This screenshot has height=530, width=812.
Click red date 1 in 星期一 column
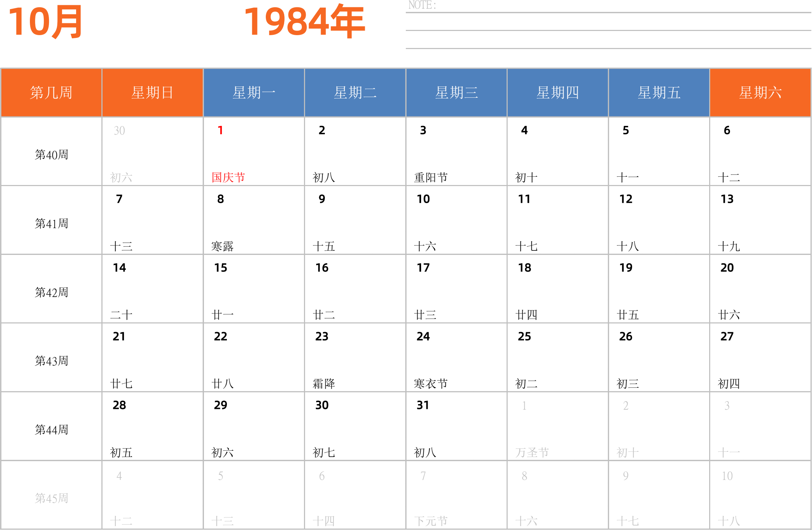pos(220,130)
